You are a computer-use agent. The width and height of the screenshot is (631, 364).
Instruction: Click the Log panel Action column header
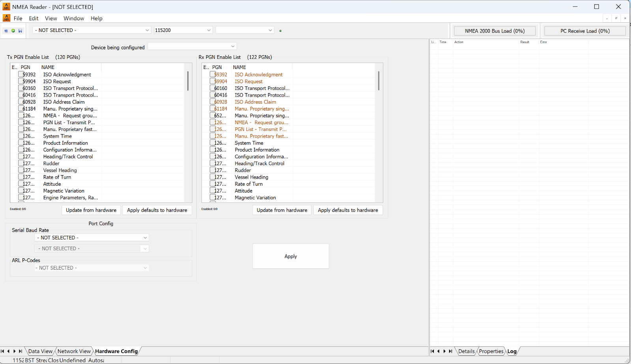(x=486, y=42)
